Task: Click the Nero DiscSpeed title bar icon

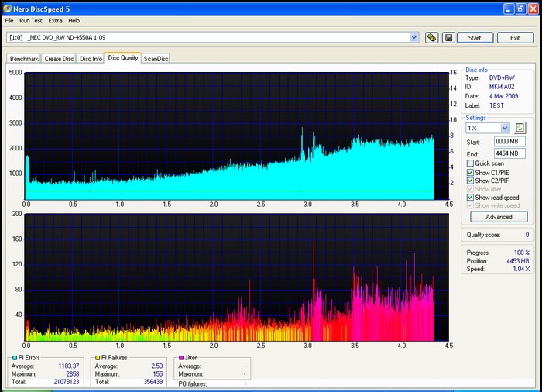Action: [x=9, y=9]
